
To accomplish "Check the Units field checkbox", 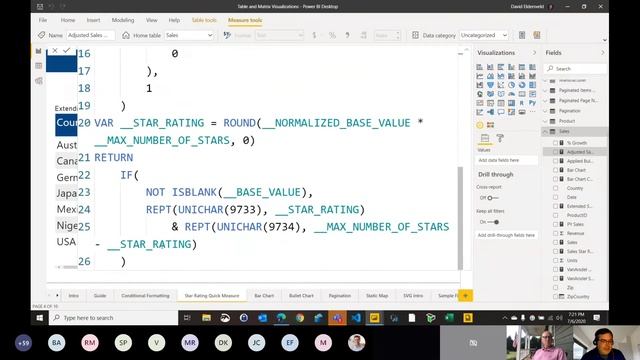I will [555, 260].
